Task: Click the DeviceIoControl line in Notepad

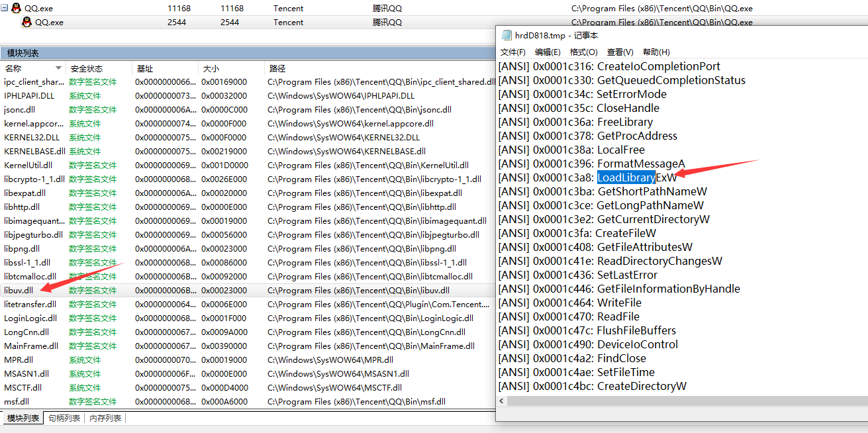Action: (x=588, y=344)
